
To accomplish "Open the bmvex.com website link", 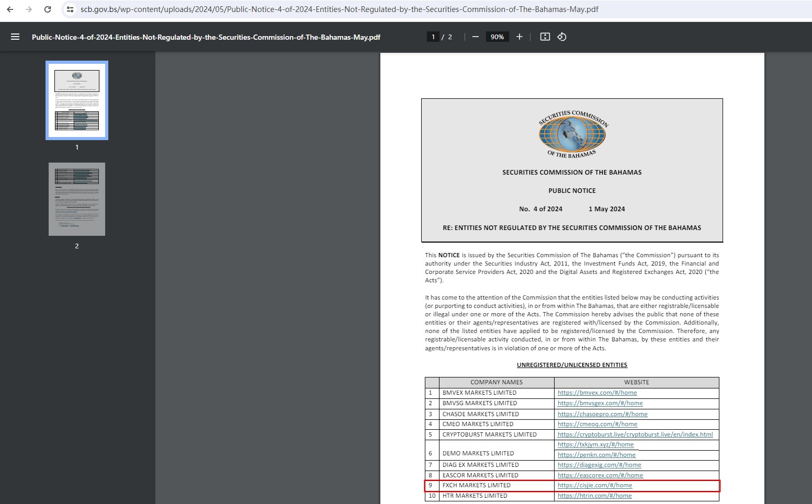I will click(x=597, y=393).
